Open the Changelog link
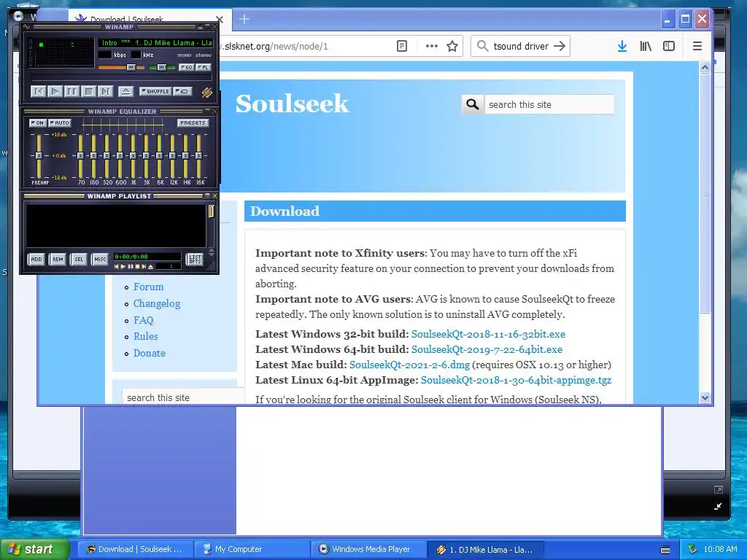The width and height of the screenshot is (747, 560). click(x=157, y=303)
